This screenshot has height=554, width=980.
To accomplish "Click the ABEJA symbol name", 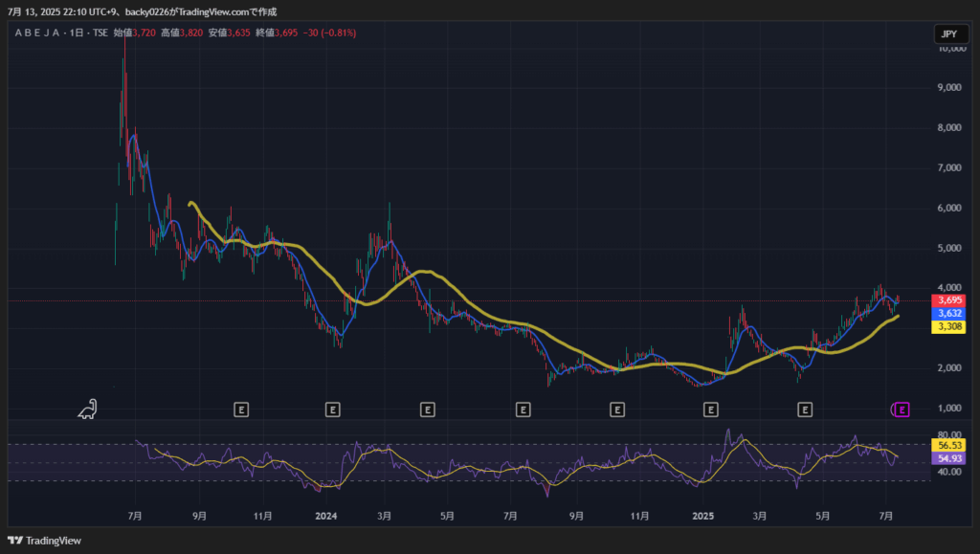I will (x=37, y=33).
